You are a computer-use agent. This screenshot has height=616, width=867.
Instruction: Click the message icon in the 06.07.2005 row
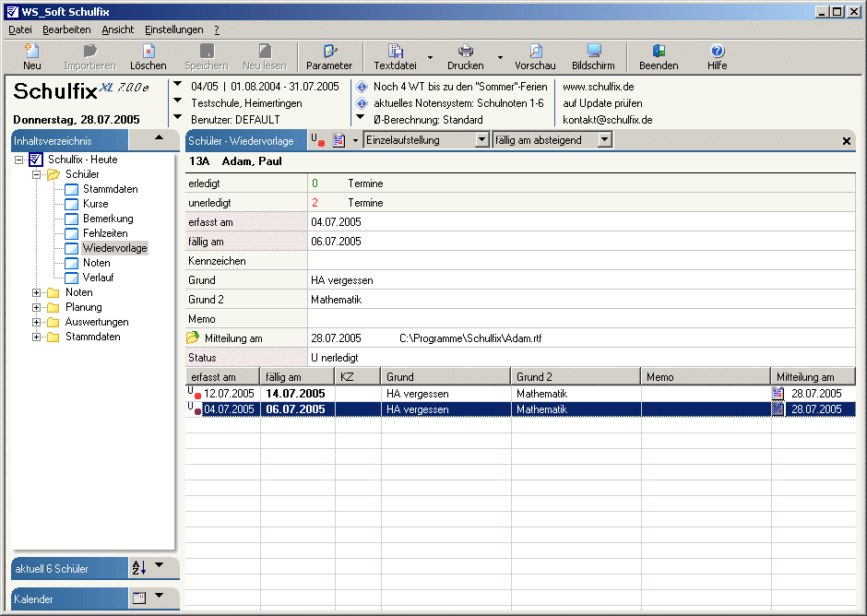[778, 409]
